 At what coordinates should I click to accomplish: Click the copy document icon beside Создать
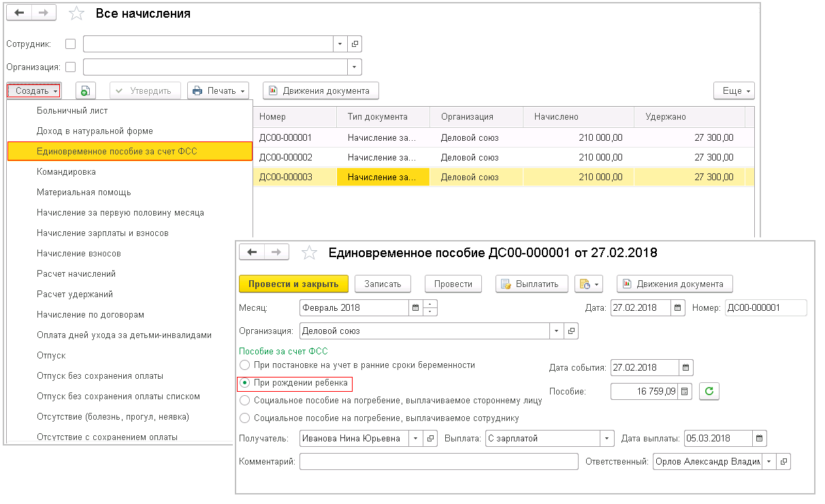tap(86, 91)
